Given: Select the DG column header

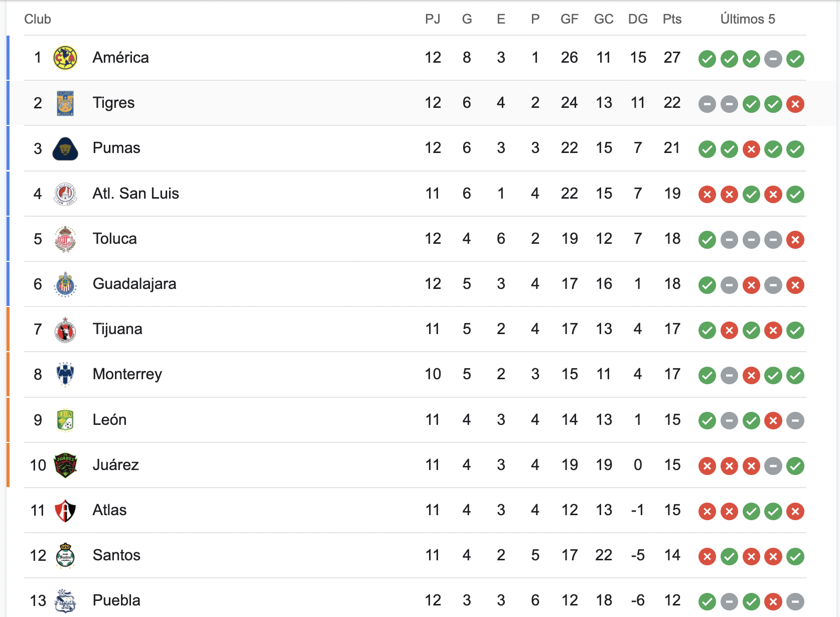Looking at the screenshot, I should [x=638, y=19].
